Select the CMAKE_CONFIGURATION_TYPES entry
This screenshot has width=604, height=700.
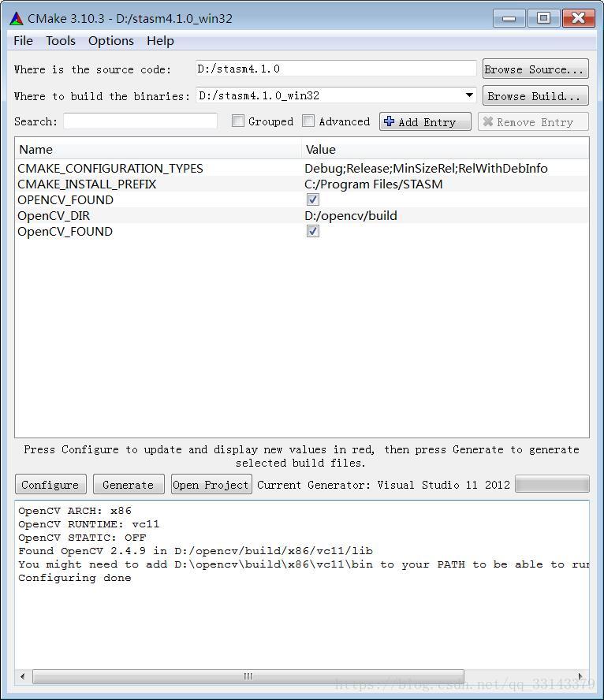(x=110, y=169)
